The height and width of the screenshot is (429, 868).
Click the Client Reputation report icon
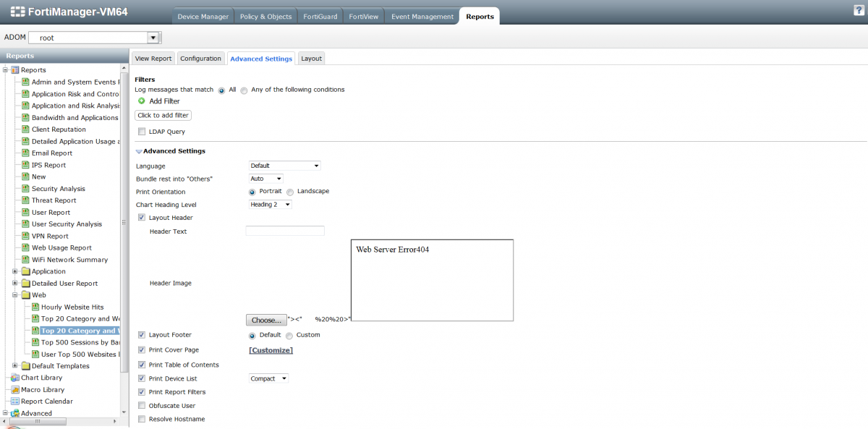[25, 129]
